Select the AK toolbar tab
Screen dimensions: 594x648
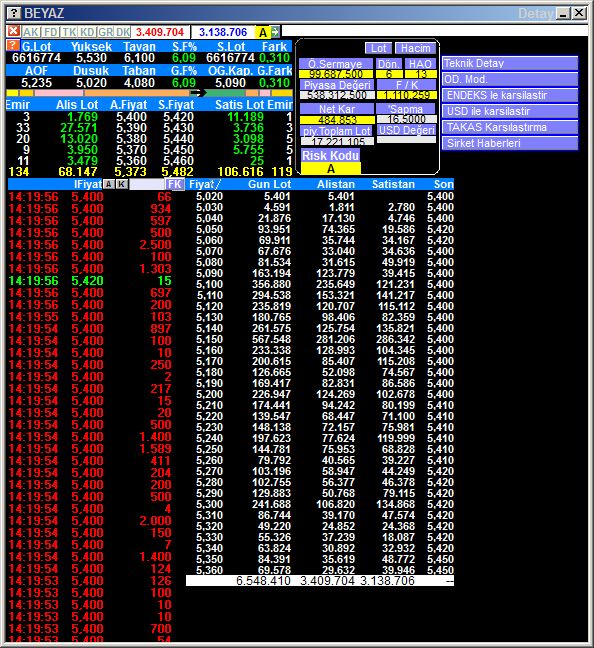coord(31,32)
